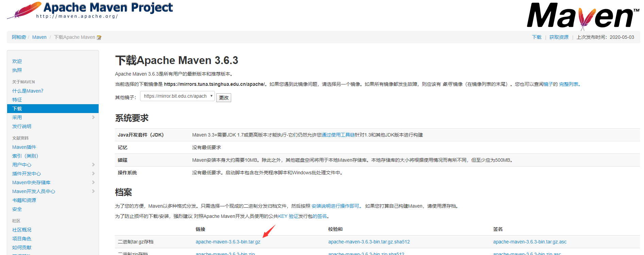Expand the 用户中心 sidebar chevron
The height and width of the screenshot is (255, 644).
(93, 165)
